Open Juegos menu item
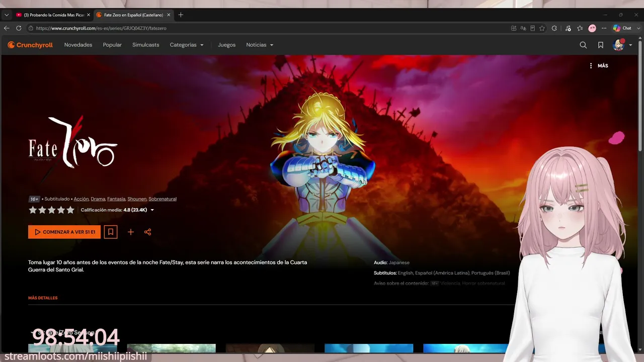Viewport: 644px width, 362px height. (x=226, y=45)
